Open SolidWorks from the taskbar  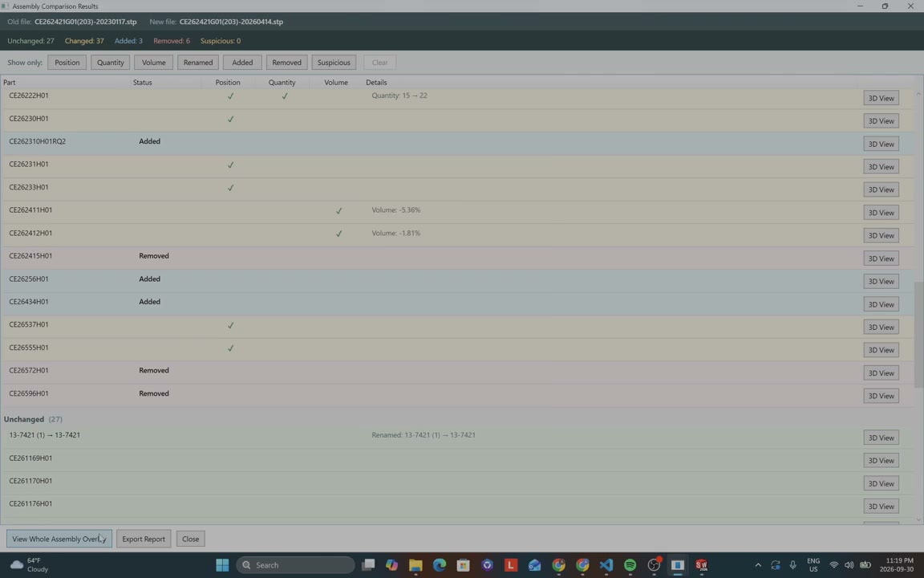click(x=701, y=565)
